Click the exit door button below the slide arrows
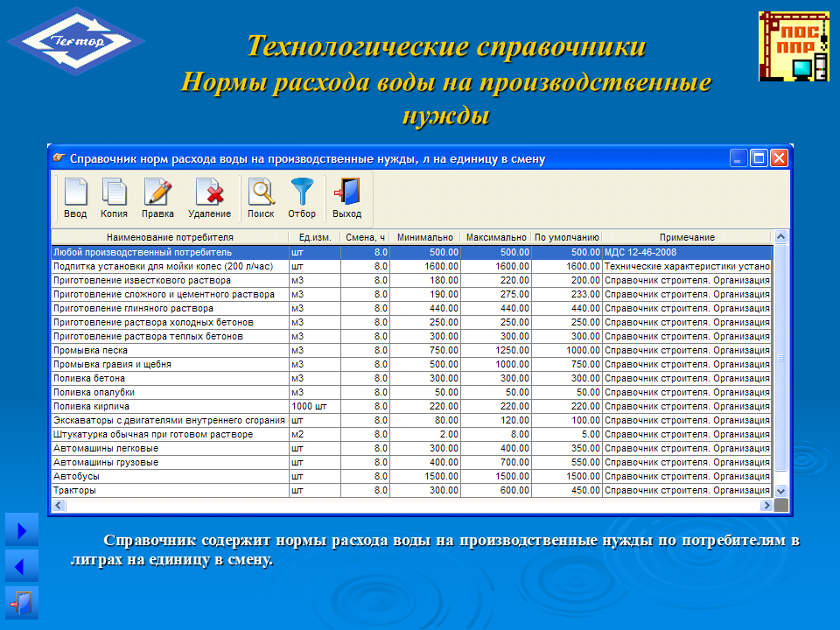The width and height of the screenshot is (840, 630). (x=22, y=603)
